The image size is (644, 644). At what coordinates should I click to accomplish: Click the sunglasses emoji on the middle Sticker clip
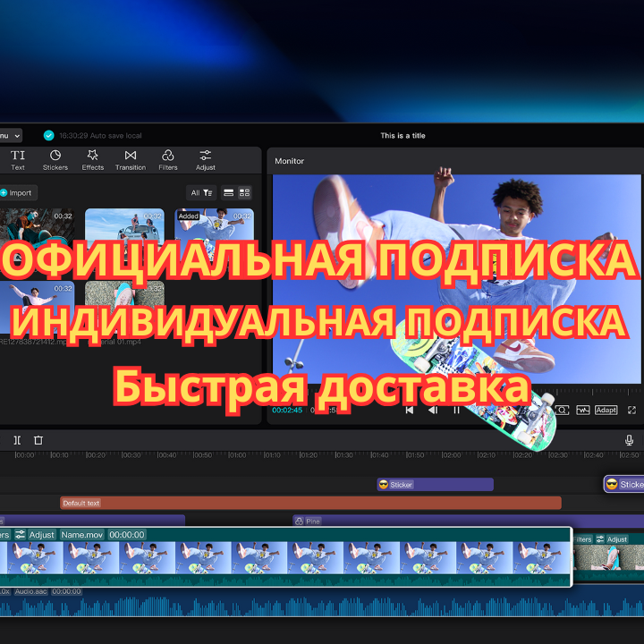click(384, 485)
